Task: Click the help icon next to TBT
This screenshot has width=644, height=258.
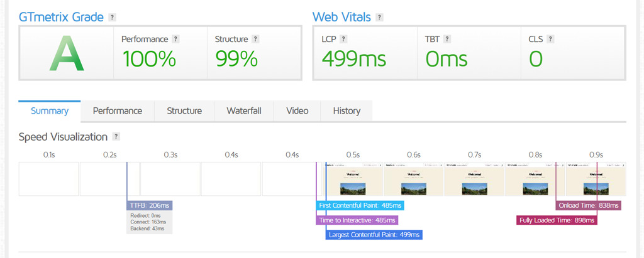Action: [447, 39]
